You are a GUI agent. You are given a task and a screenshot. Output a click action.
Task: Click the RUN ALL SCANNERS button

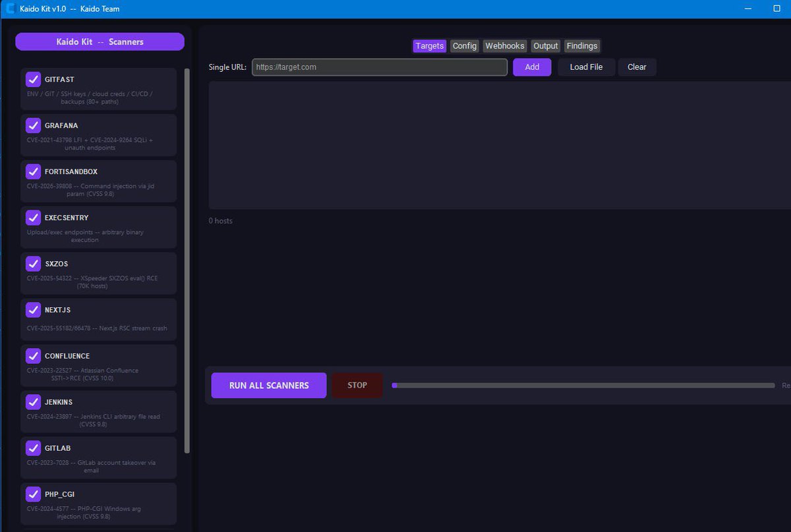(x=269, y=386)
